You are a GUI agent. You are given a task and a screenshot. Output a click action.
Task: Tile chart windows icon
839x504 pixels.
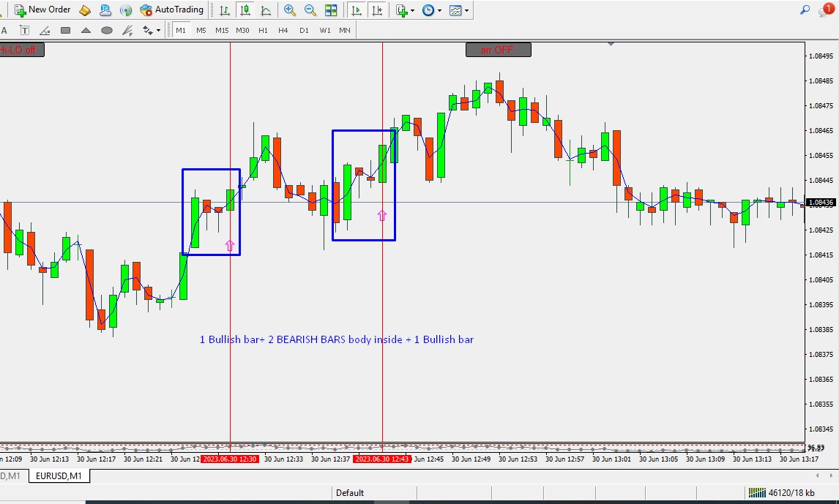coord(331,10)
